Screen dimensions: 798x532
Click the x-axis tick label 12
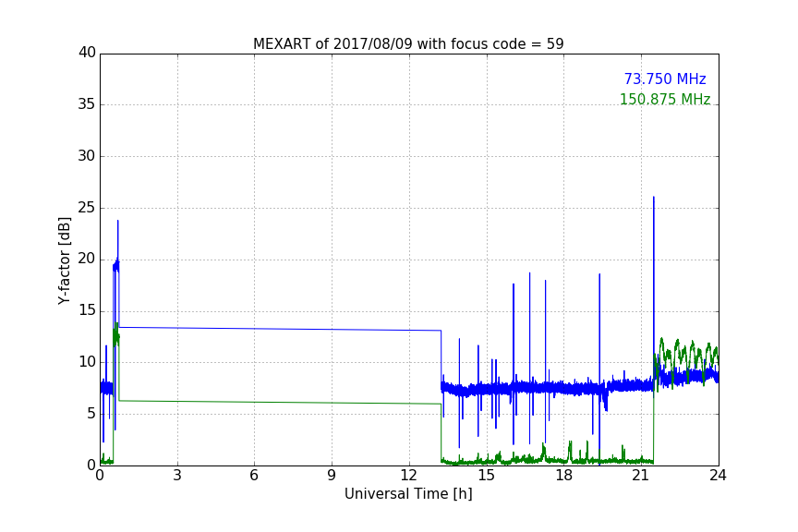(x=409, y=476)
